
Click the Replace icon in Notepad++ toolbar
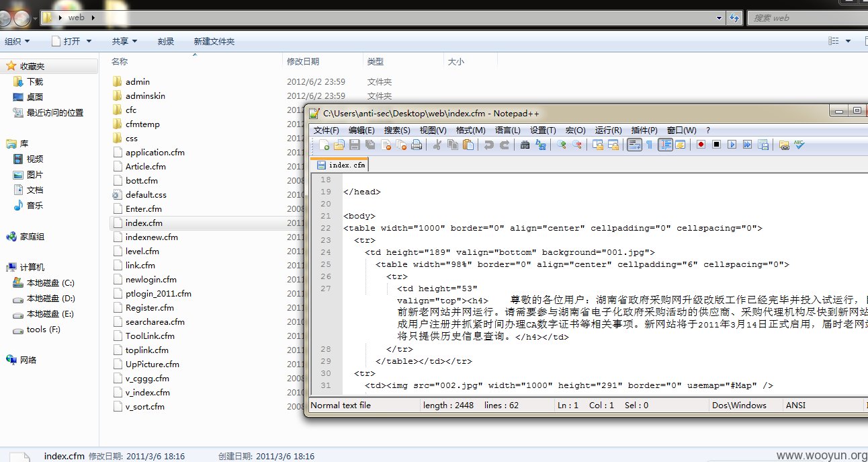point(541,145)
